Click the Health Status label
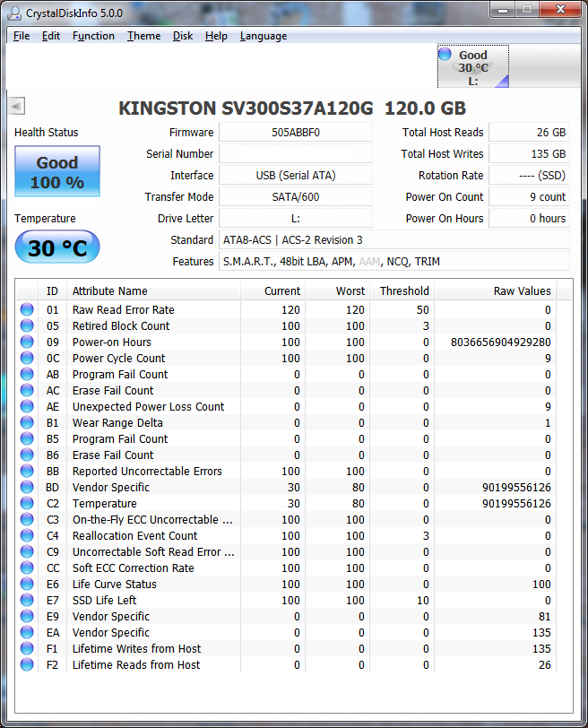 click(47, 133)
